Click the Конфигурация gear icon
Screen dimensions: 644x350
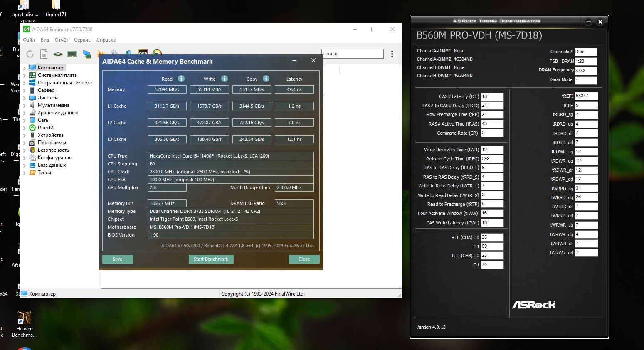32,158
